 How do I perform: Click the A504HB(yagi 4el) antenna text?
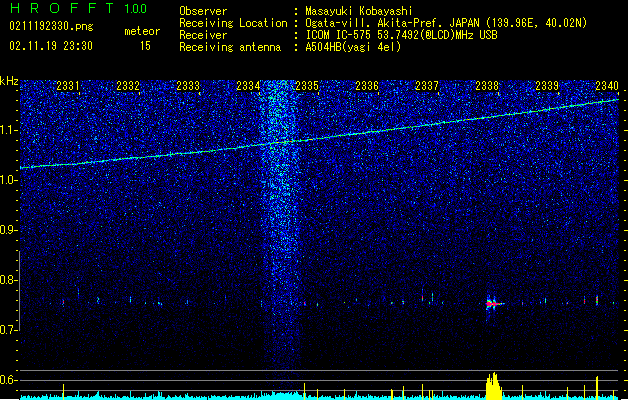pyautogui.click(x=353, y=47)
